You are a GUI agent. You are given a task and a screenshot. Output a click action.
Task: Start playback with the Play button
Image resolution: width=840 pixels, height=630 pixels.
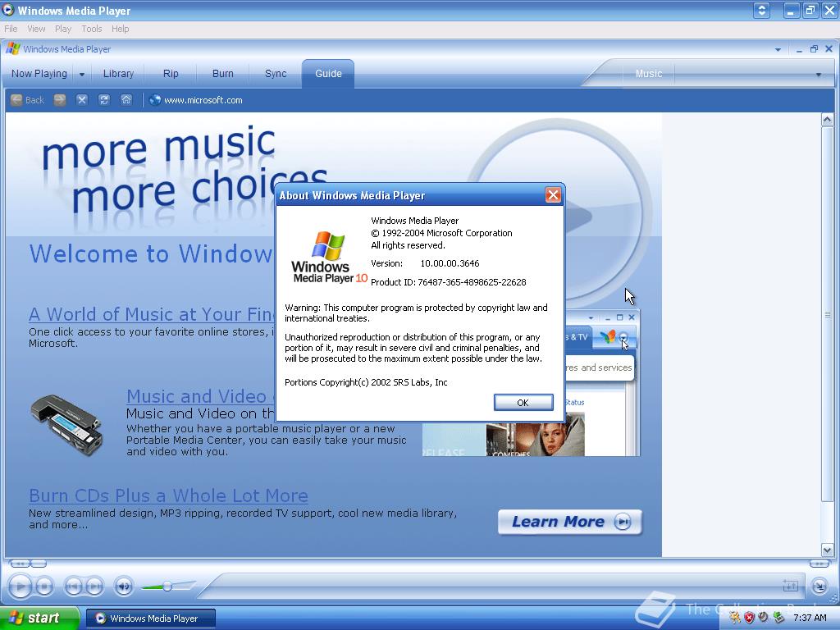[x=21, y=586]
